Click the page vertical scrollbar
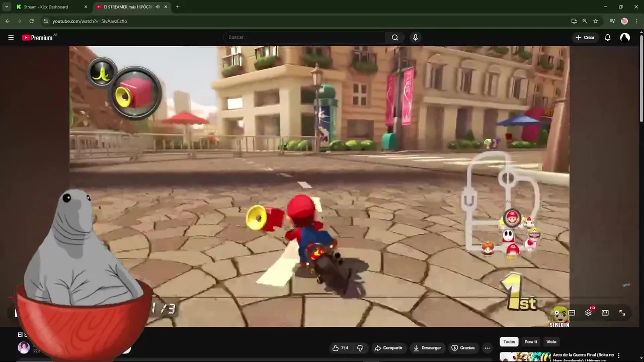644x362 pixels. tap(641, 78)
